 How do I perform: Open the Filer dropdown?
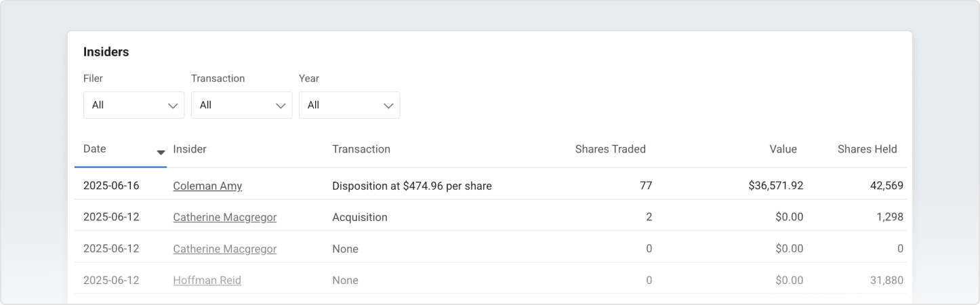pos(134,105)
